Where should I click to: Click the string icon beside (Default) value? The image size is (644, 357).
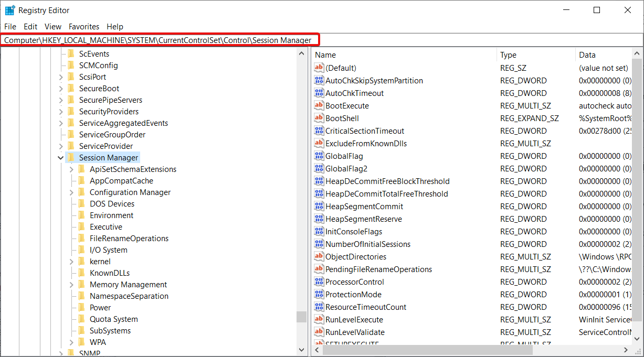[319, 68]
